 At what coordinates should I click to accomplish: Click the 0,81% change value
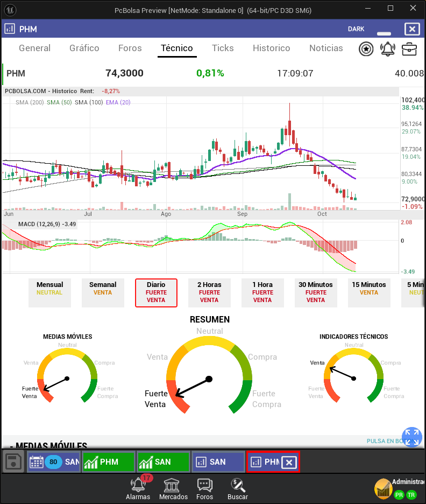pos(210,73)
